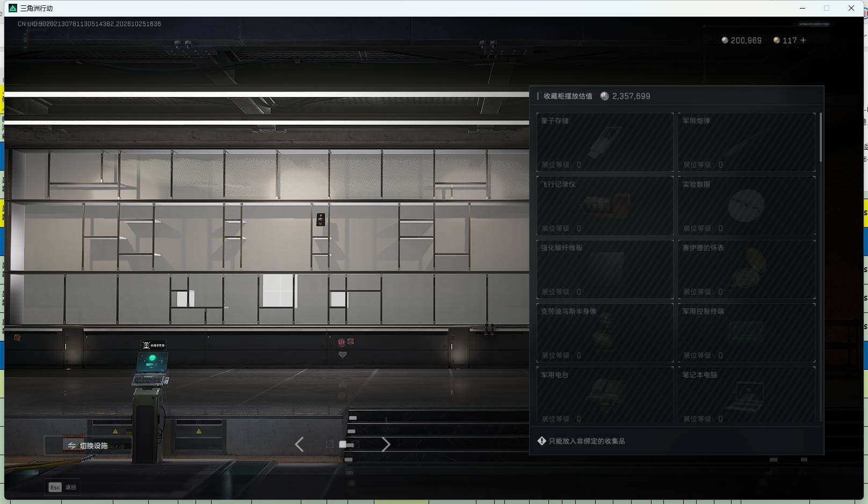This screenshot has height=504, width=868.
Task: Go to the previous cabinet view arrow
Action: point(299,444)
